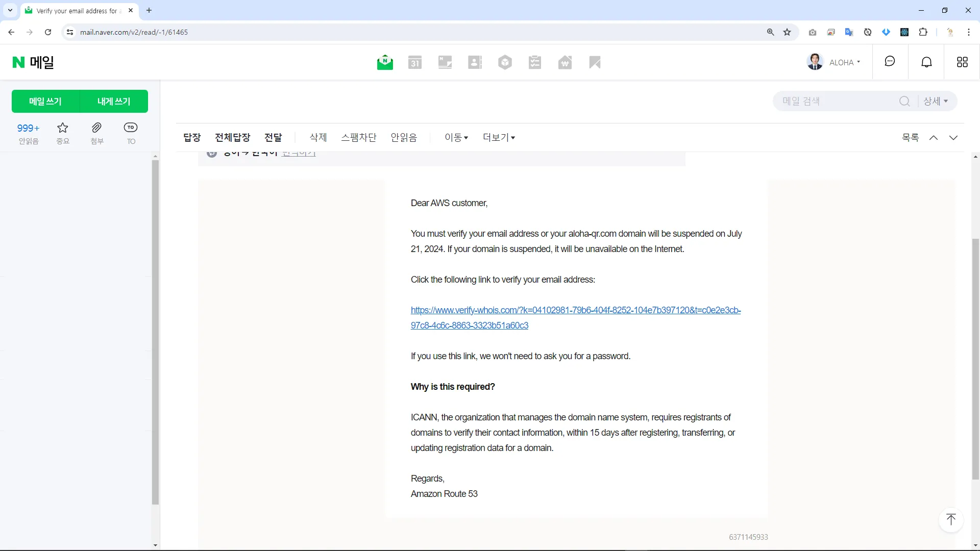Open the Naver services grid icon

tap(962, 62)
